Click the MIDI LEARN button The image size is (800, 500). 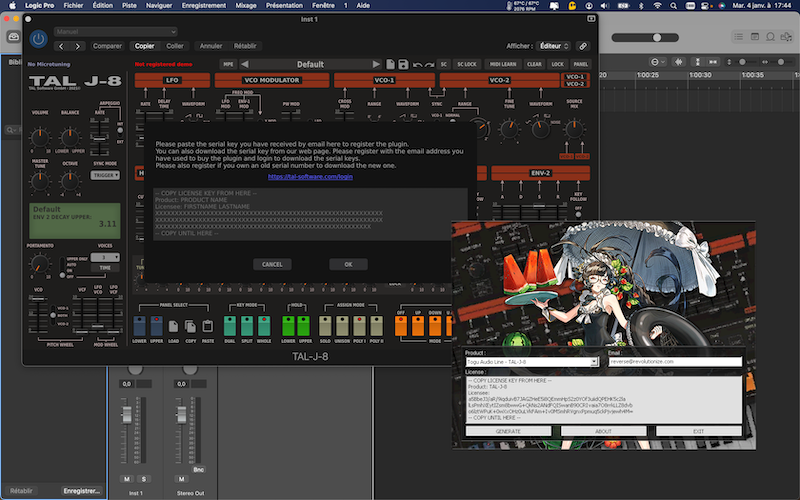coord(503,64)
